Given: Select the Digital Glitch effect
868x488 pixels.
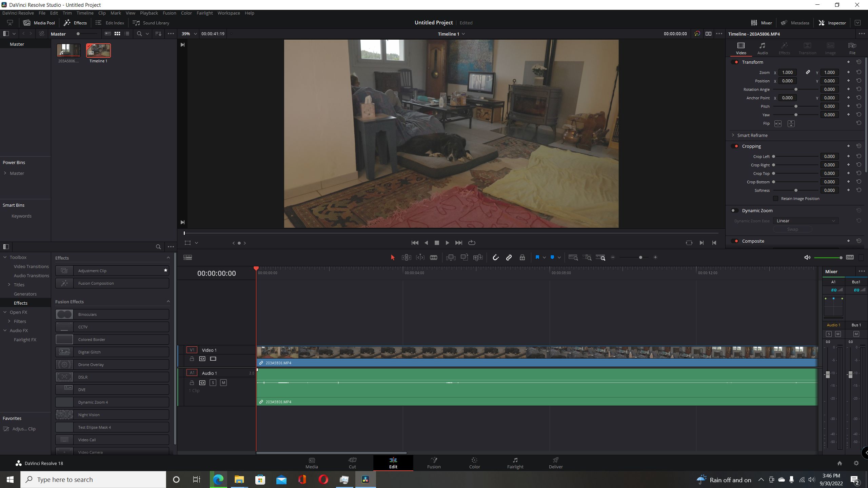Looking at the screenshot, I should point(112,352).
